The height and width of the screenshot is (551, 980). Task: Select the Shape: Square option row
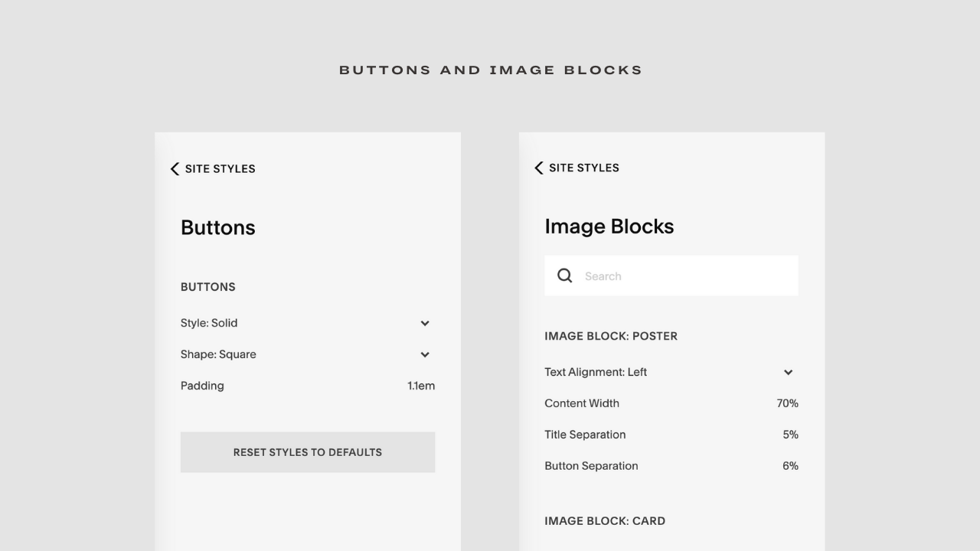(x=308, y=354)
